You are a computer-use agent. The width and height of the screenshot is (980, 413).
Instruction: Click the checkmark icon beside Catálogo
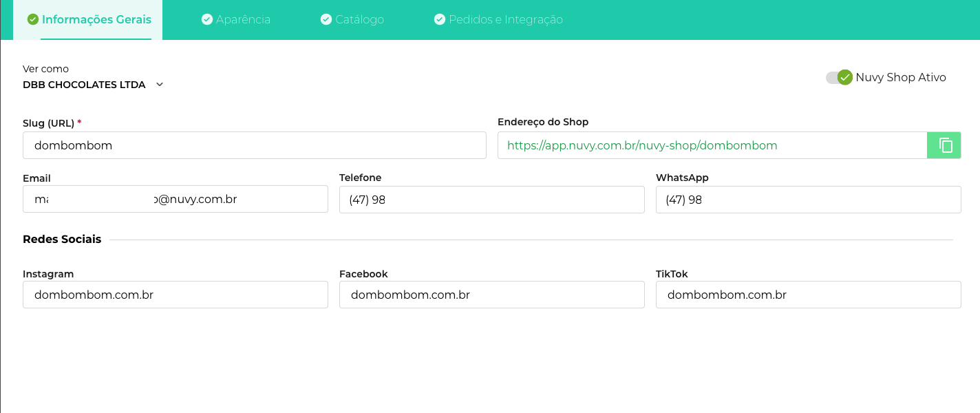click(326, 19)
